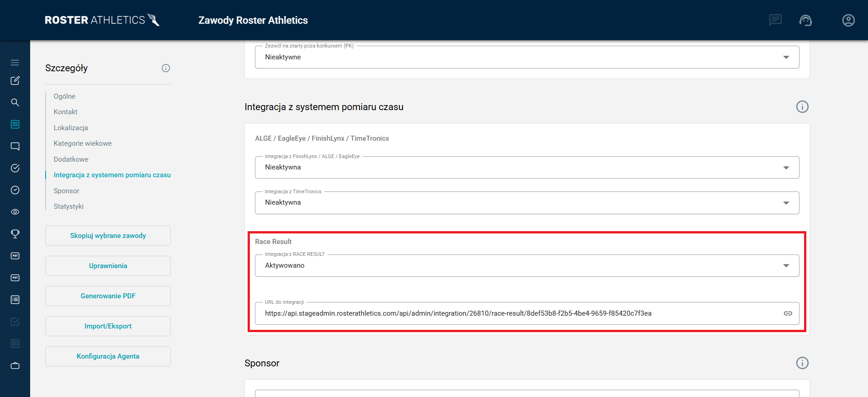Open the Zezwól na starty poza konkursem dropdown
Image resolution: width=868 pixels, height=397 pixels.
tap(527, 57)
